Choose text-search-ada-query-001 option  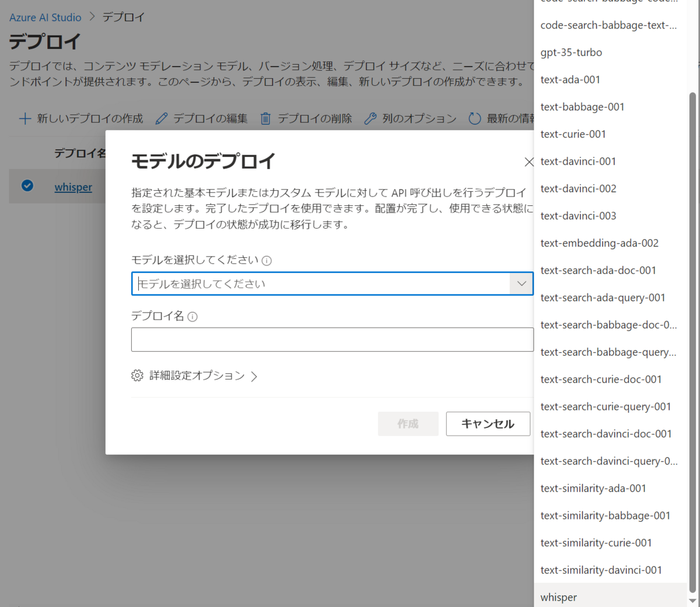[x=610, y=297]
